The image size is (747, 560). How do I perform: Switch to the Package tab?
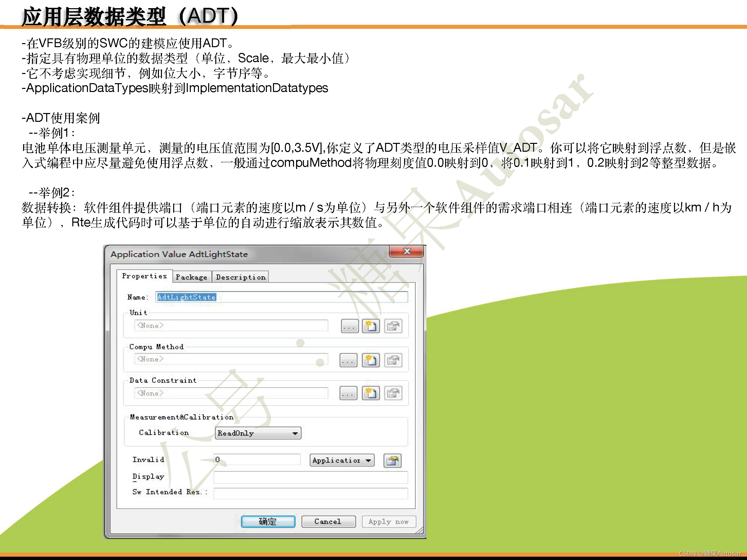tap(192, 277)
